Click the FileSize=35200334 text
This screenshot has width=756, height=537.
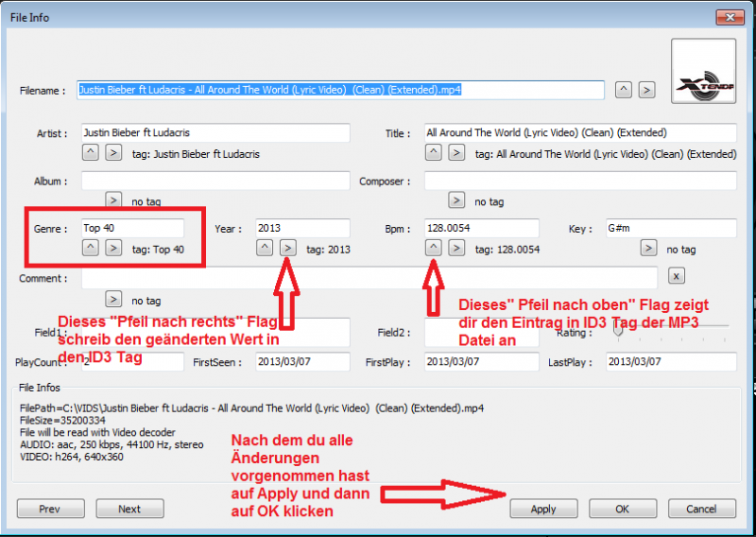62,420
